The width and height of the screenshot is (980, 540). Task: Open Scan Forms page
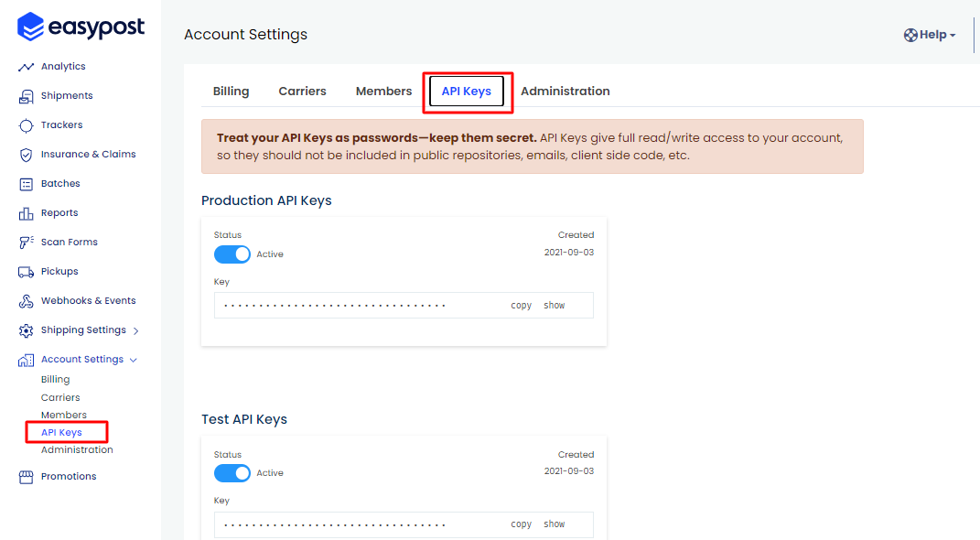(x=70, y=243)
